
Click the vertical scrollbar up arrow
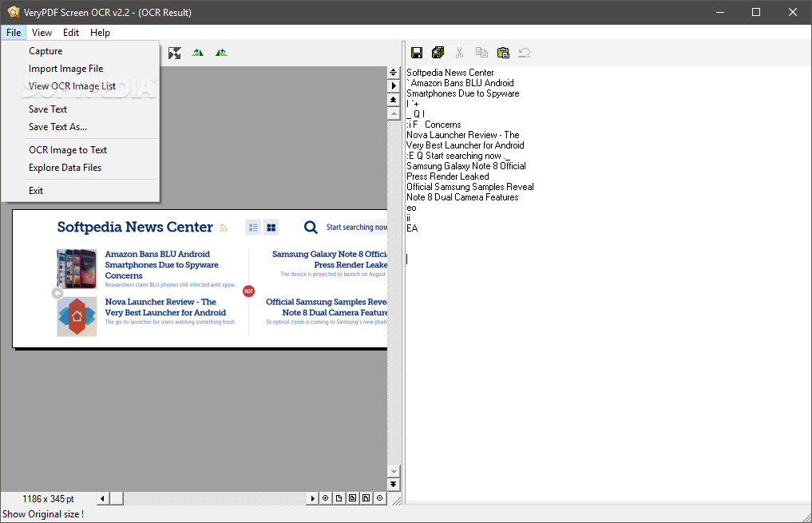coord(393,113)
